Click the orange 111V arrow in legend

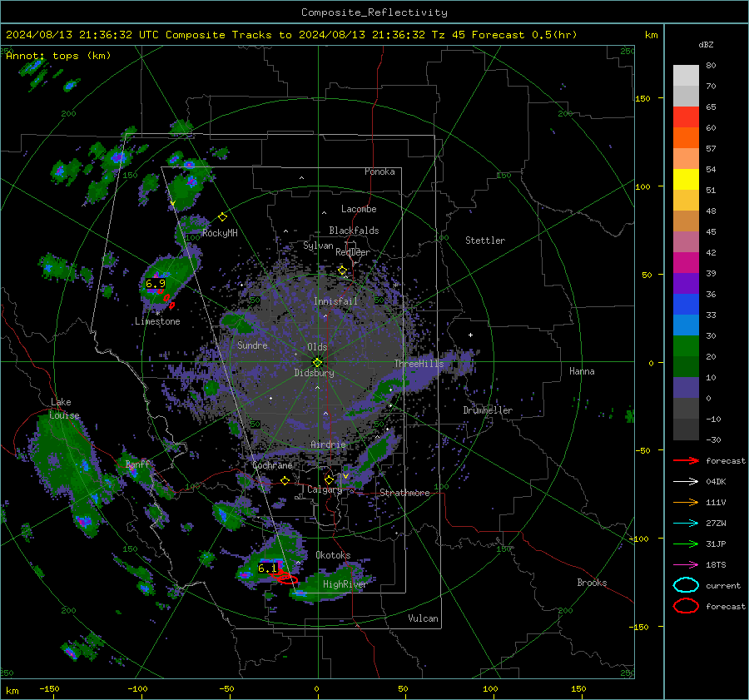point(686,502)
